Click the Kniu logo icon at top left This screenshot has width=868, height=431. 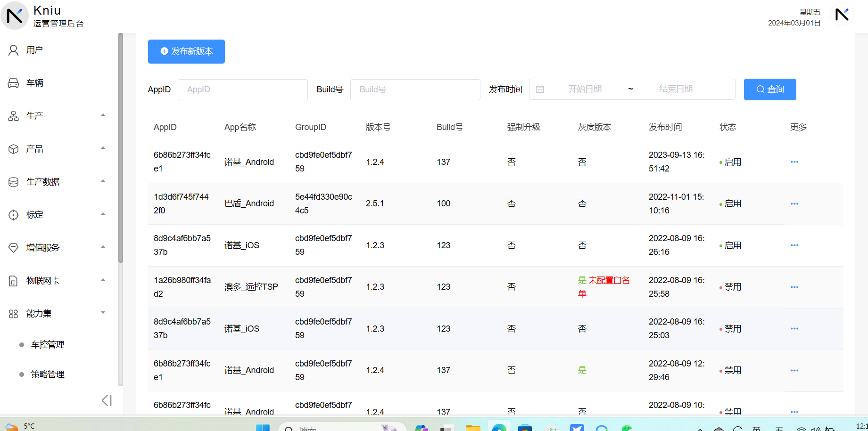coord(15,16)
